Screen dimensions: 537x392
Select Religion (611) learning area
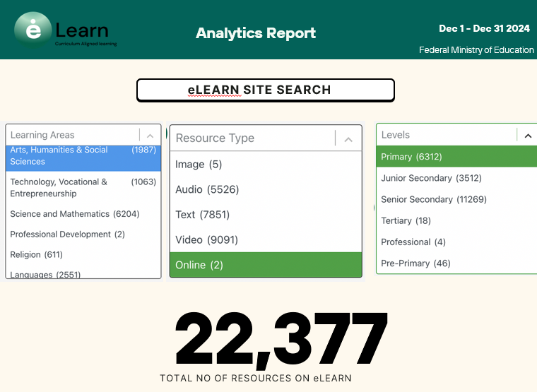83,255
